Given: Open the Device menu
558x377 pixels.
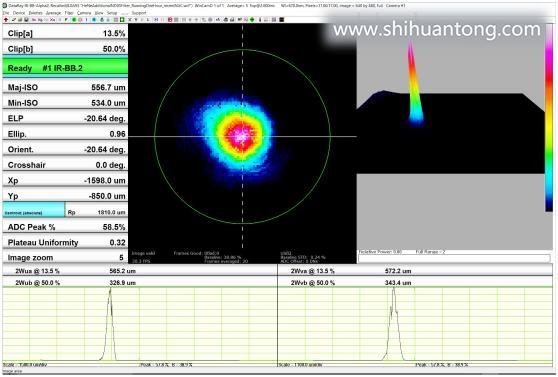Looking at the screenshot, I should (x=19, y=13).
